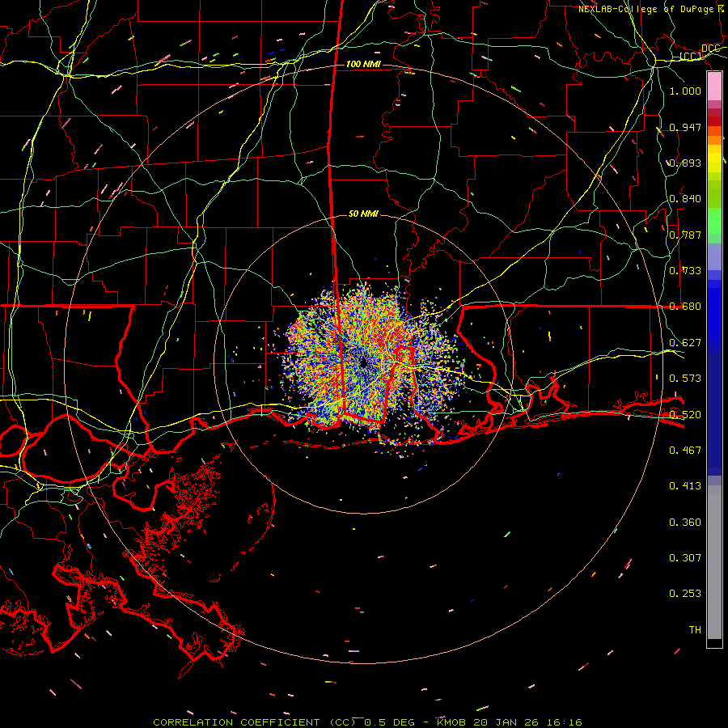
Task: Click the 0.840 legend value
Action: click(685, 199)
